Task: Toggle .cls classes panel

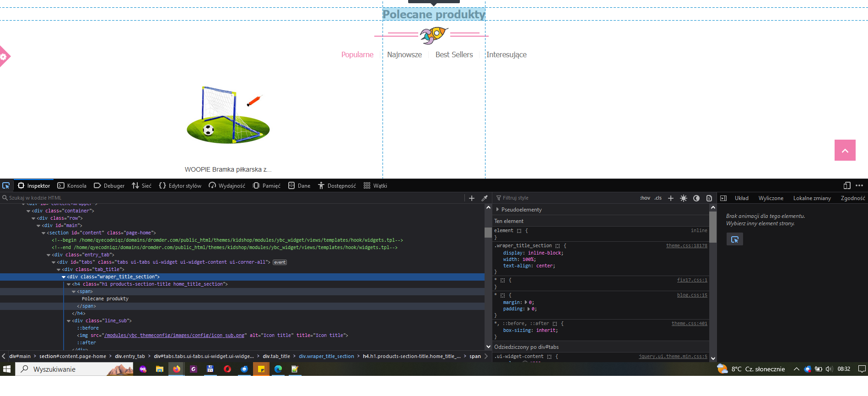Action: [x=658, y=198]
